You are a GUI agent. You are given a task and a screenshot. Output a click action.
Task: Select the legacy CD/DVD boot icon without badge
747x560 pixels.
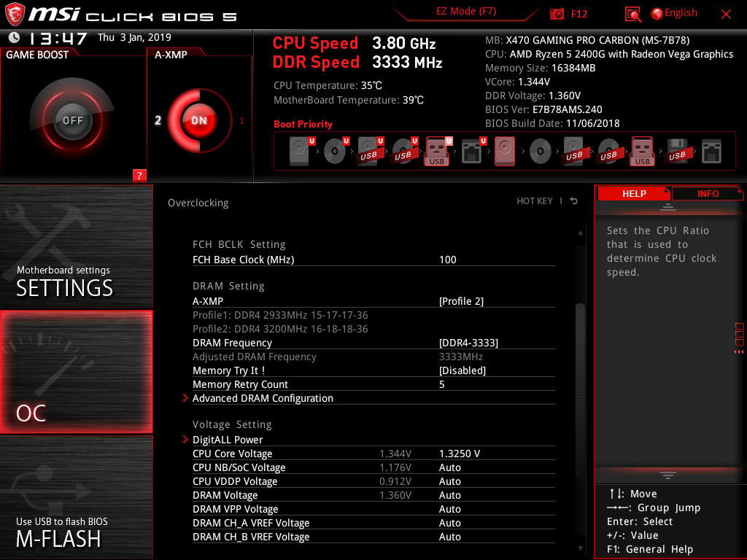click(x=541, y=152)
